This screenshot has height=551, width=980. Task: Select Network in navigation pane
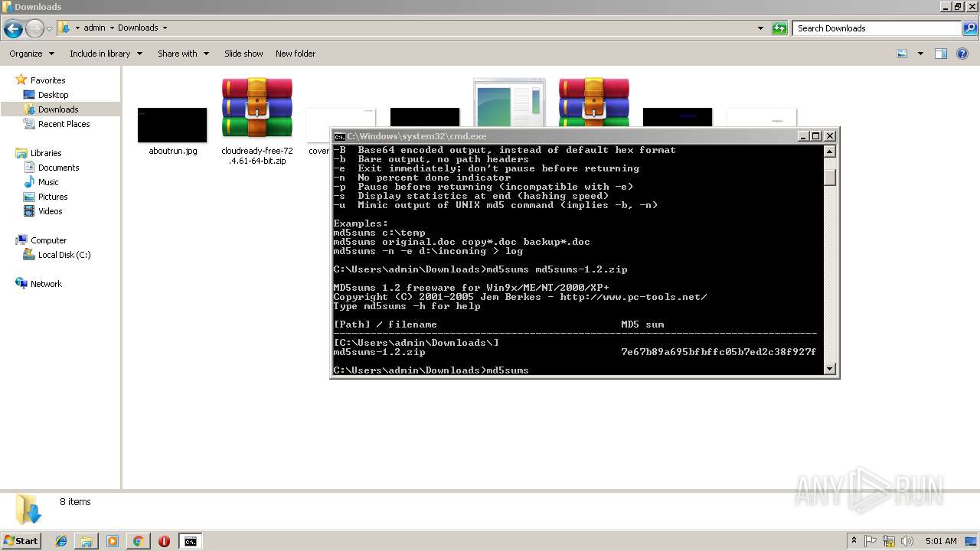(x=46, y=284)
